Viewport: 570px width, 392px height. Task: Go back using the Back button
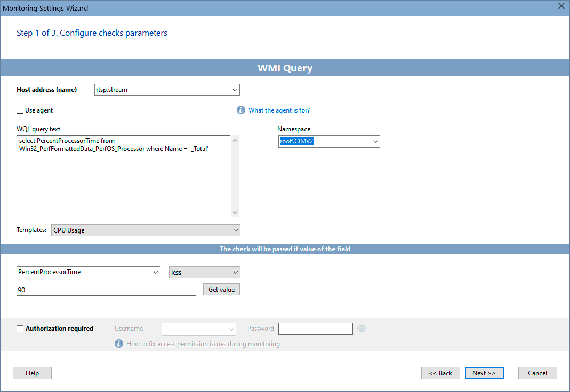click(x=440, y=373)
